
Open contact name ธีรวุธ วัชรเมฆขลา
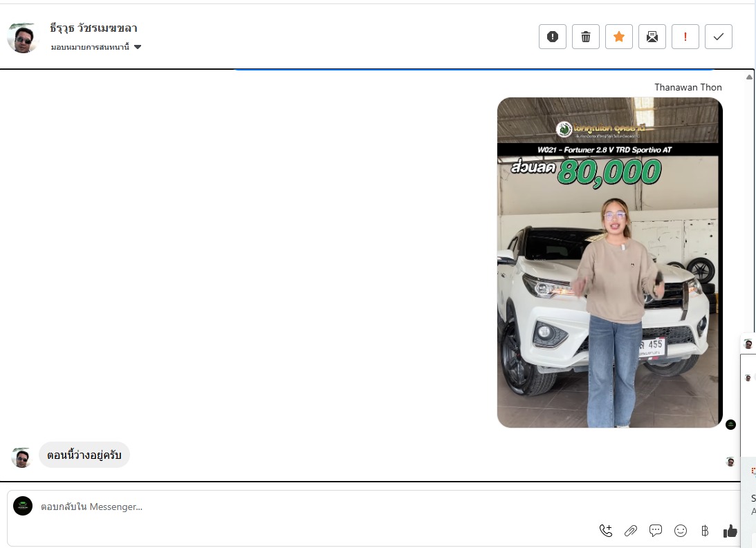click(94, 28)
